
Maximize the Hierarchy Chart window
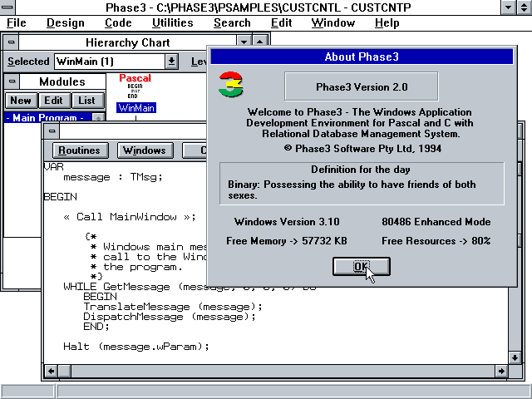[260, 42]
